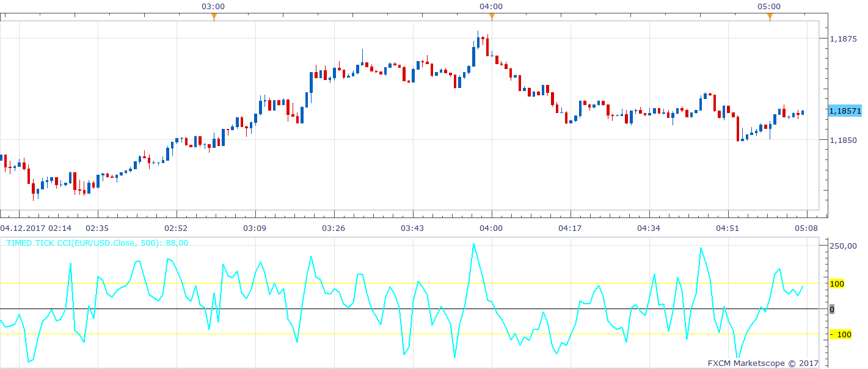868x369 pixels.
Task: Click the 1,1850 price axis label
Action: (843, 140)
